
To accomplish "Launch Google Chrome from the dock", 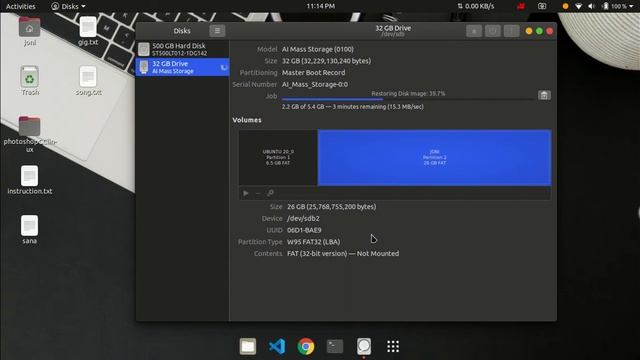I will click(x=306, y=347).
